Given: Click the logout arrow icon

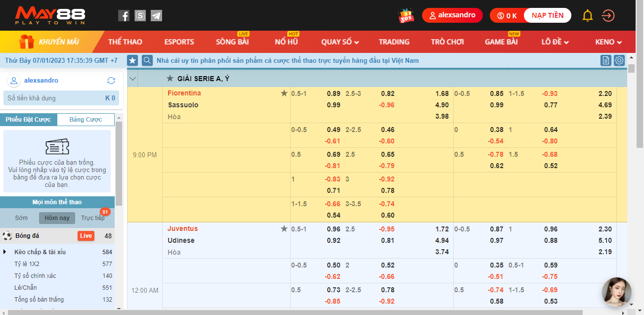Looking at the screenshot, I should click(x=608, y=16).
